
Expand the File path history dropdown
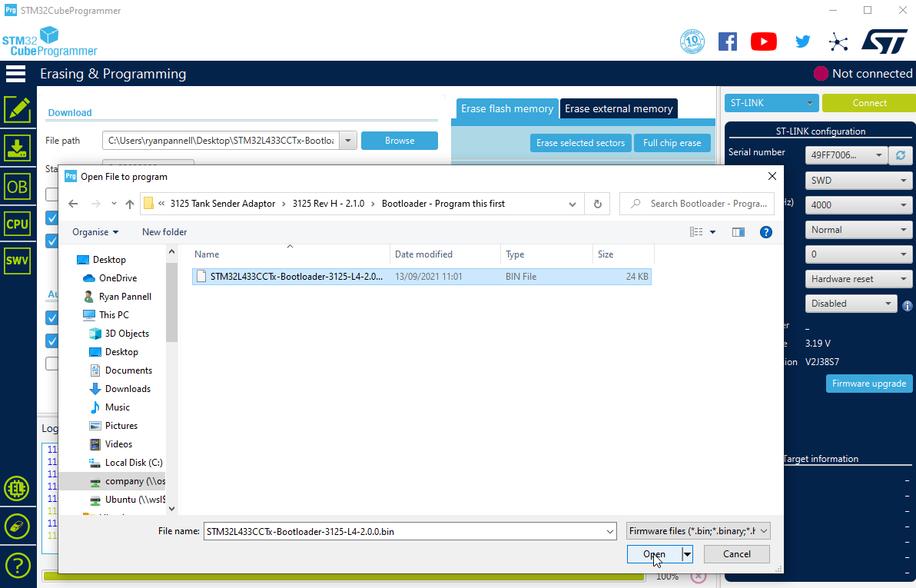[347, 141]
